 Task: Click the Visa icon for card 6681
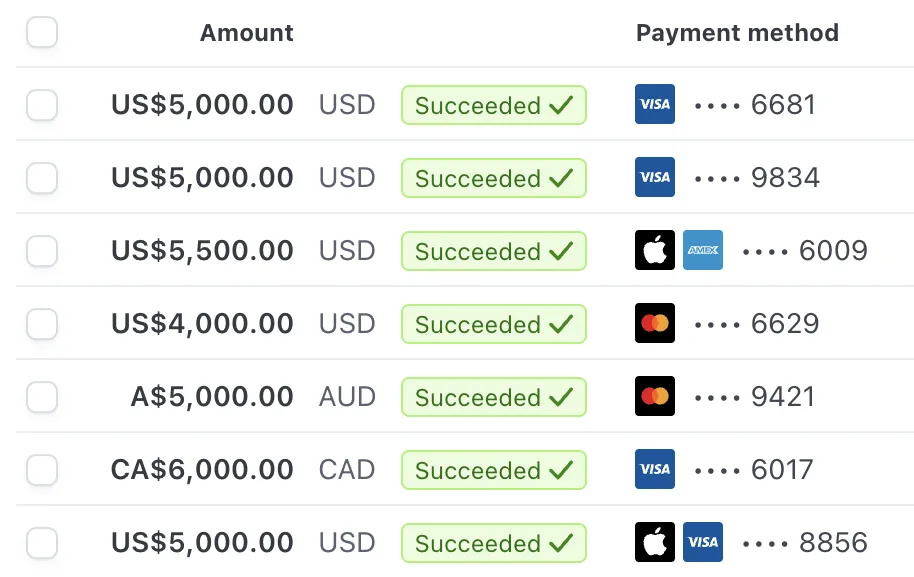[655, 104]
